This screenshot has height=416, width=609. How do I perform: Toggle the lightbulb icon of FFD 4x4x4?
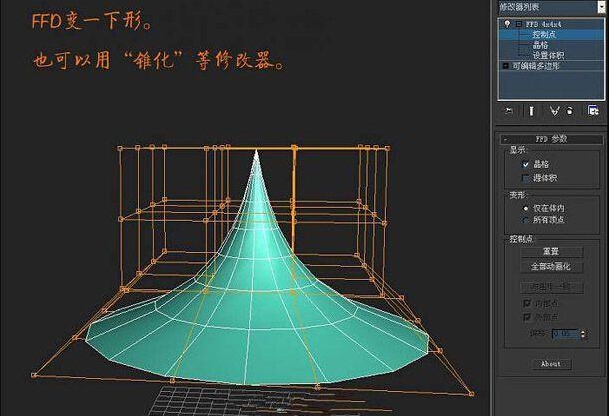507,24
